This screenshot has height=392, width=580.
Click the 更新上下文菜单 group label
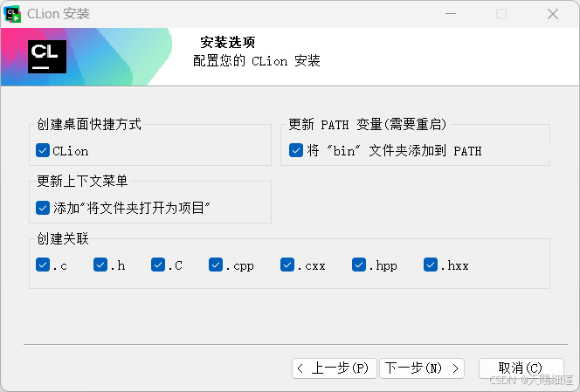[82, 181]
